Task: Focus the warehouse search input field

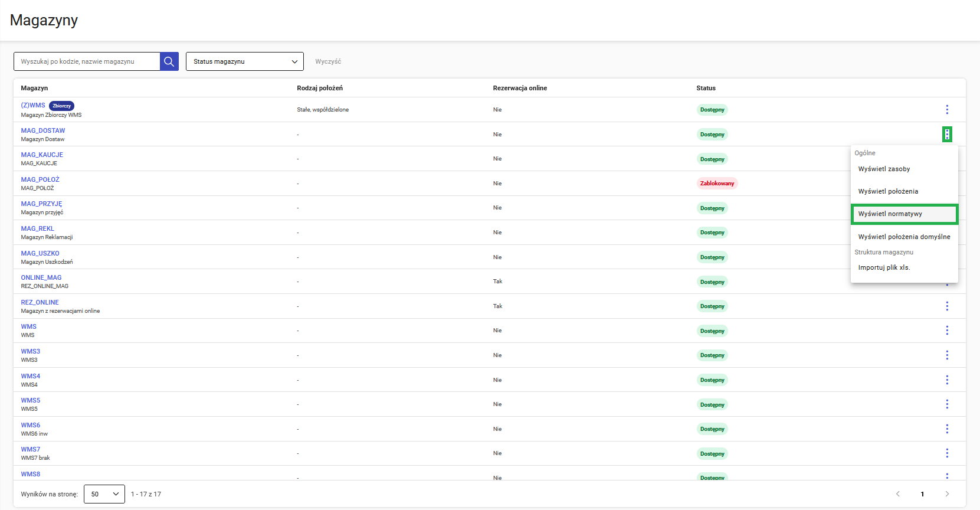Action: (x=87, y=61)
